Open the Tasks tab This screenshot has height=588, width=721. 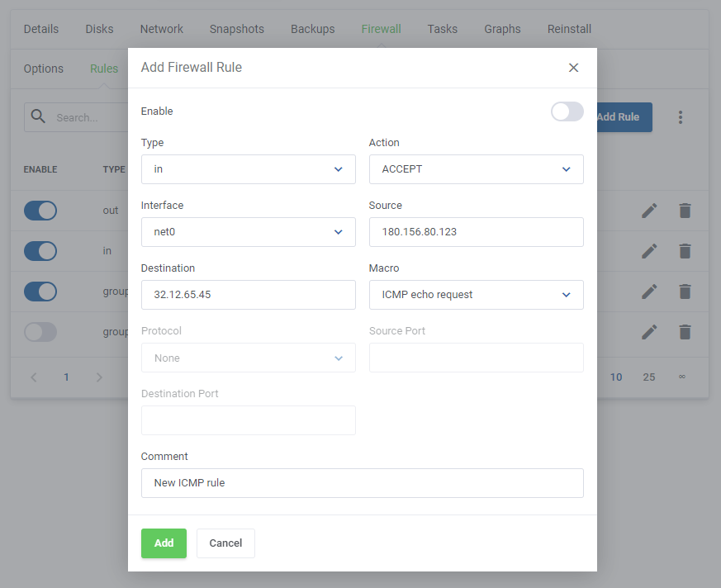(x=443, y=29)
